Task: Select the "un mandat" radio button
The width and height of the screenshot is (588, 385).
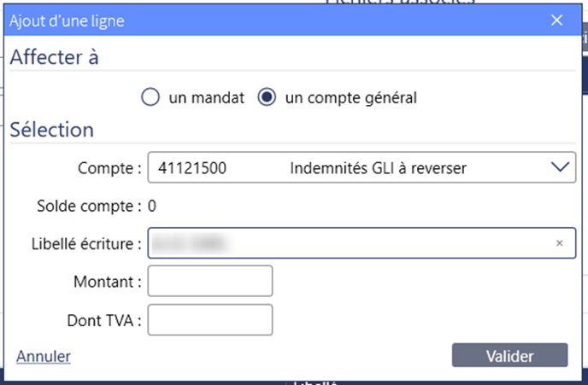Action: [x=151, y=98]
